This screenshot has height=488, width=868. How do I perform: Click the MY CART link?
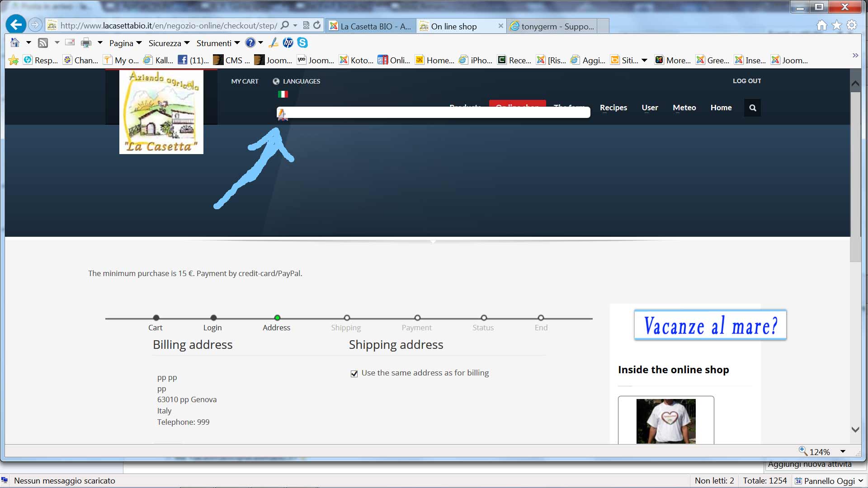pyautogui.click(x=245, y=81)
